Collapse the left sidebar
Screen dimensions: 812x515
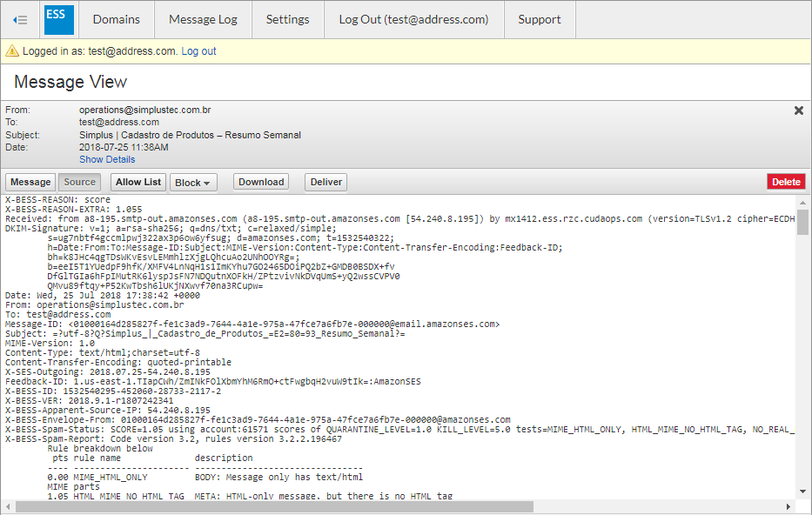click(x=19, y=19)
